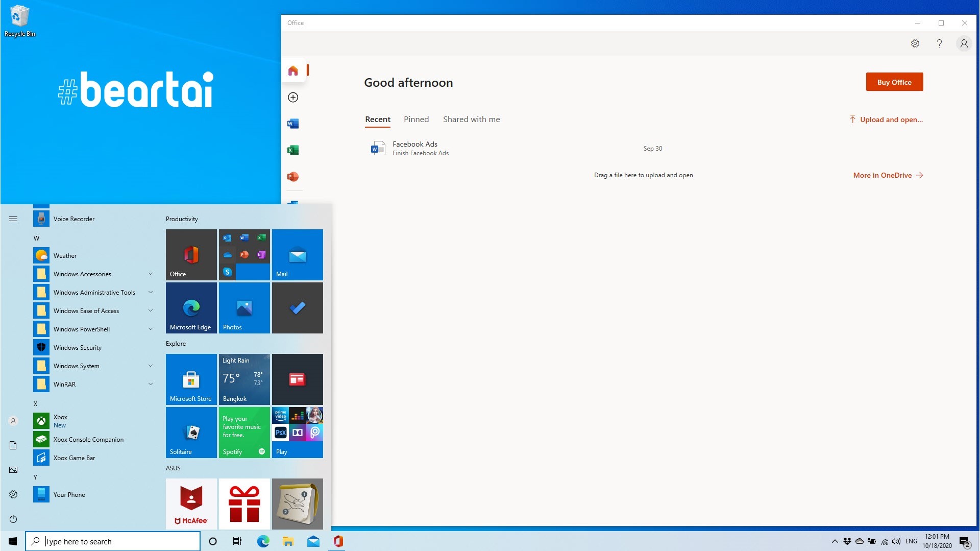This screenshot has height=551, width=980.
Task: Open Word from the Office sidebar
Action: pos(293,124)
